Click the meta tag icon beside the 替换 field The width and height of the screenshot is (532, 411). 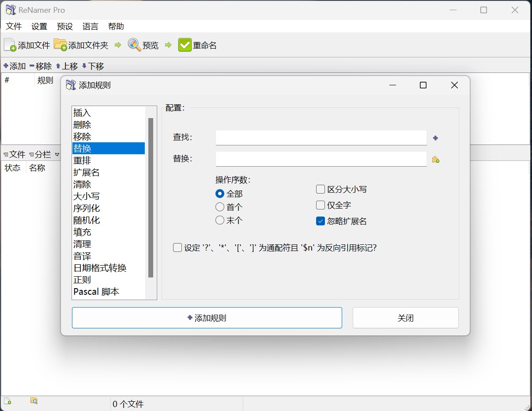[x=435, y=160]
